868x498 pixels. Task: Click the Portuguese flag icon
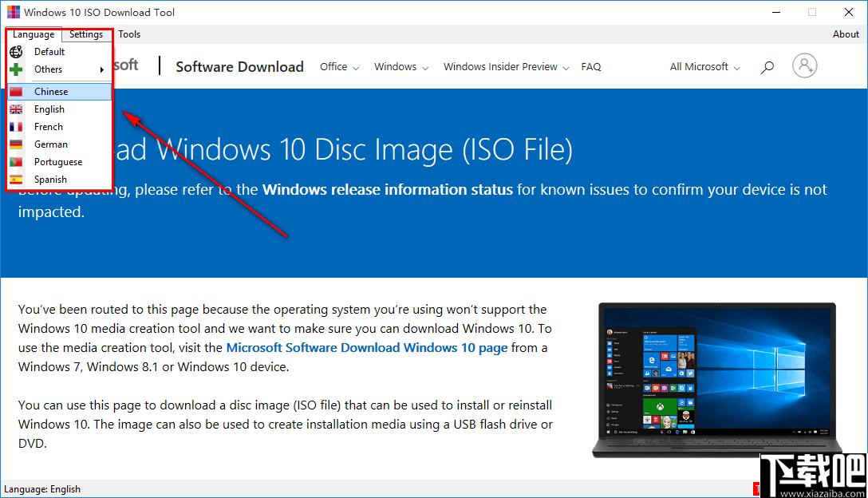pyautogui.click(x=16, y=162)
